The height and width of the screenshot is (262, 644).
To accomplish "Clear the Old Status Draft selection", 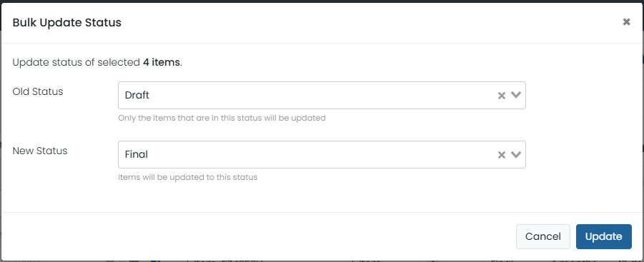I will [x=501, y=96].
